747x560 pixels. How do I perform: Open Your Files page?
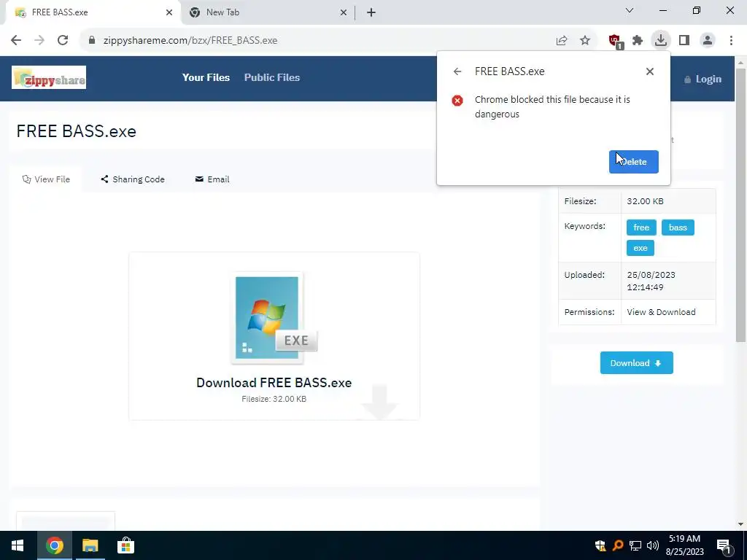pyautogui.click(x=206, y=77)
